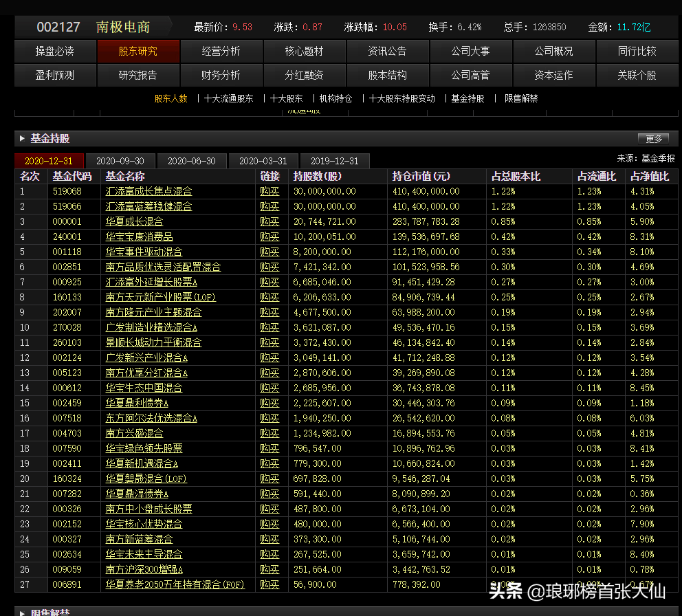Switch to 财务分析 tab

pyautogui.click(x=221, y=75)
